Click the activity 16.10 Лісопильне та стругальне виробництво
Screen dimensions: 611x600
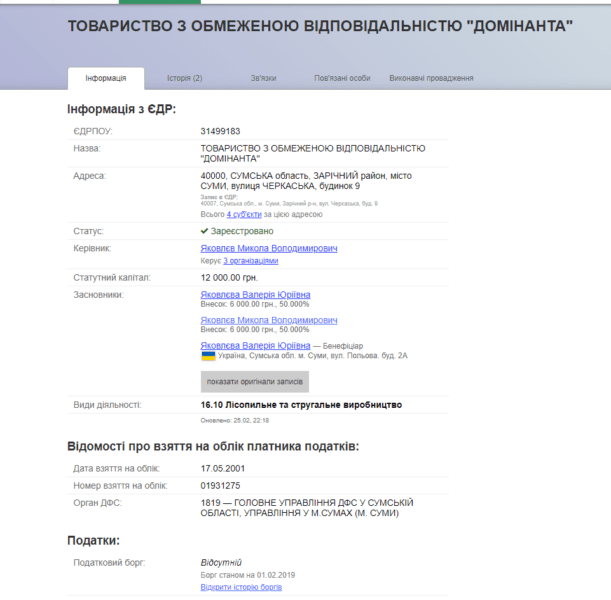coord(301,405)
